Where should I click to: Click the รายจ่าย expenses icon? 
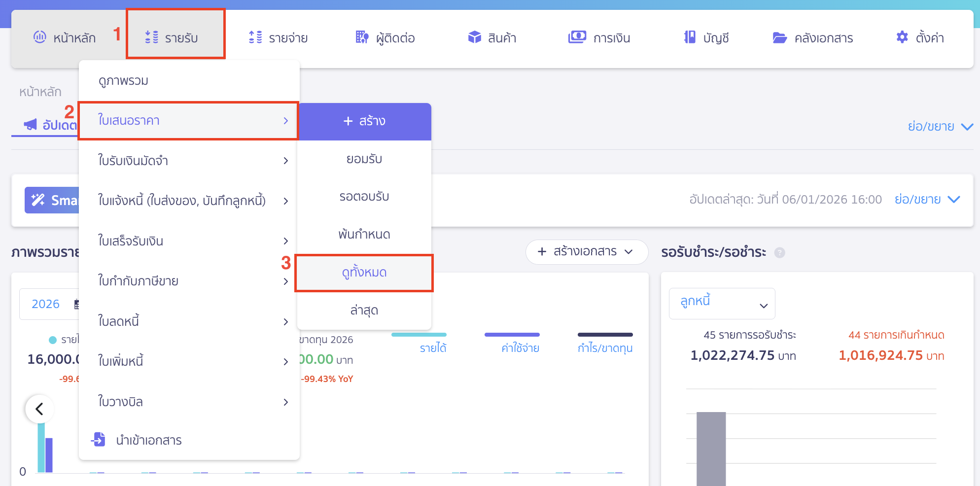pos(255,37)
